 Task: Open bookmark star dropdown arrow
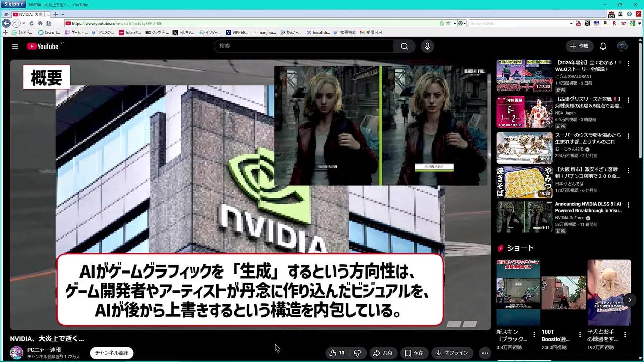[x=454, y=23]
